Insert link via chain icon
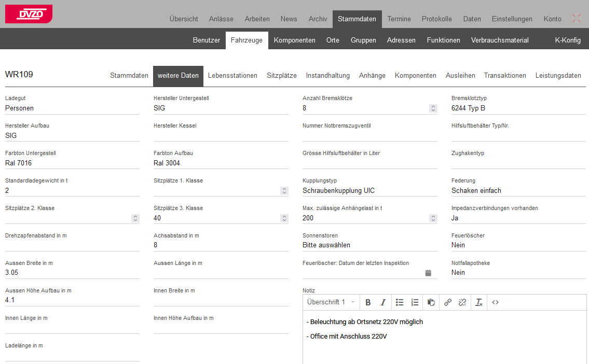 [x=448, y=302]
